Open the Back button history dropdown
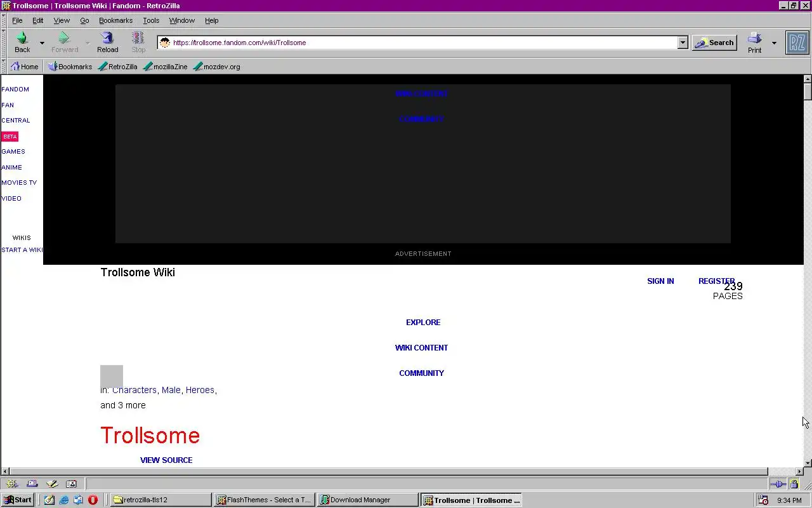 (x=43, y=43)
